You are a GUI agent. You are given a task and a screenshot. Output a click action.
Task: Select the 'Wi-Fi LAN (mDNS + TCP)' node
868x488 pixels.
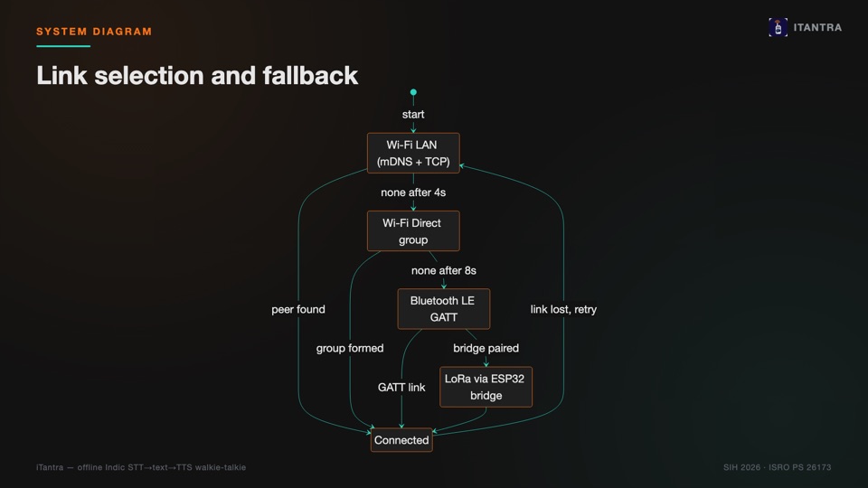413,154
